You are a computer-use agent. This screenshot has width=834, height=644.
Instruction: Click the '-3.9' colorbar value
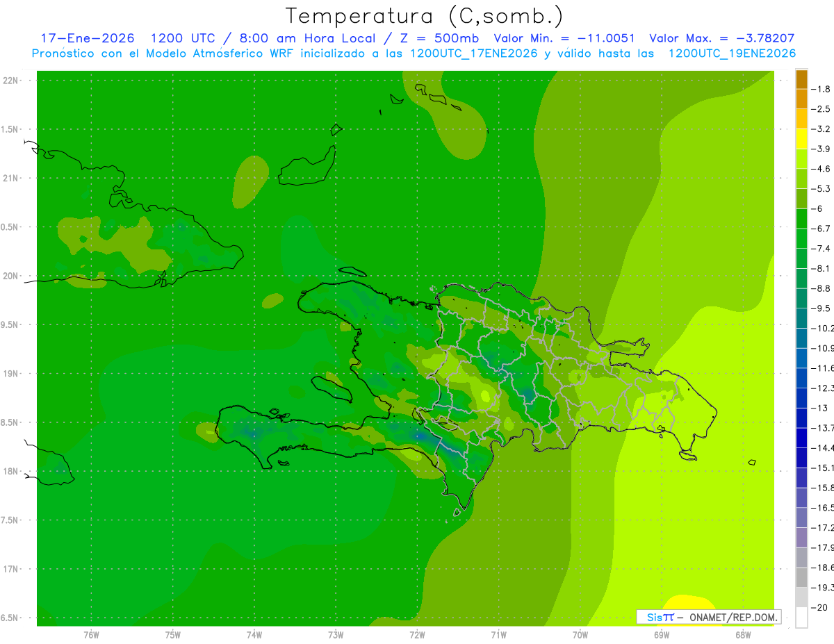tap(821, 149)
